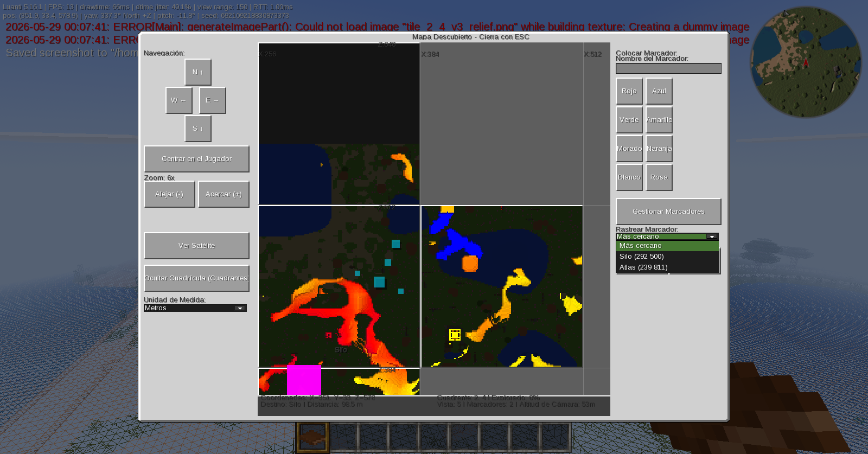Click the Silo label on the map

coord(341,350)
